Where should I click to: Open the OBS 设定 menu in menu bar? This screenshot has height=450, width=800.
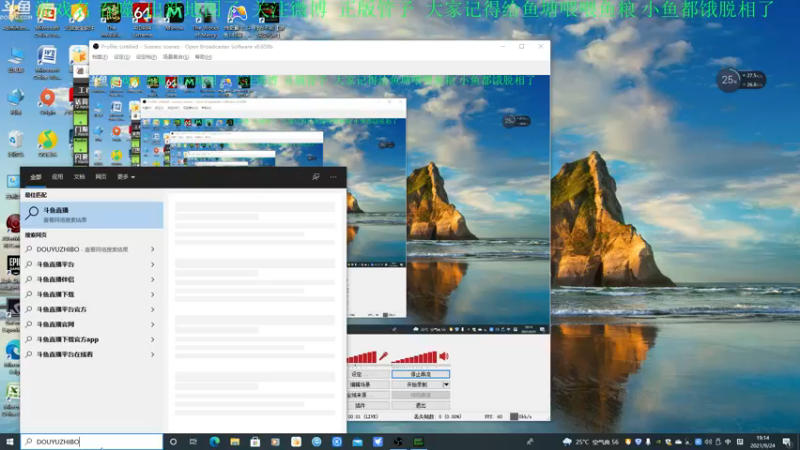click(x=121, y=57)
